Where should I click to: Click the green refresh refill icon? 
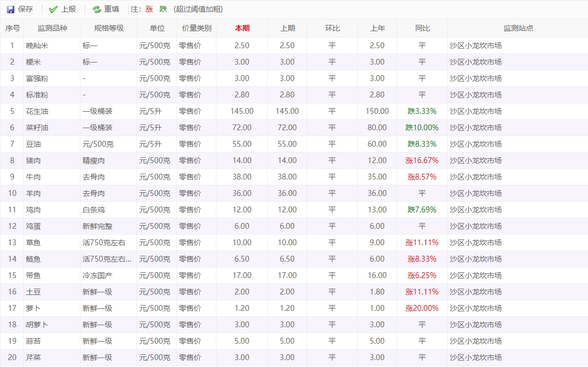96,10
